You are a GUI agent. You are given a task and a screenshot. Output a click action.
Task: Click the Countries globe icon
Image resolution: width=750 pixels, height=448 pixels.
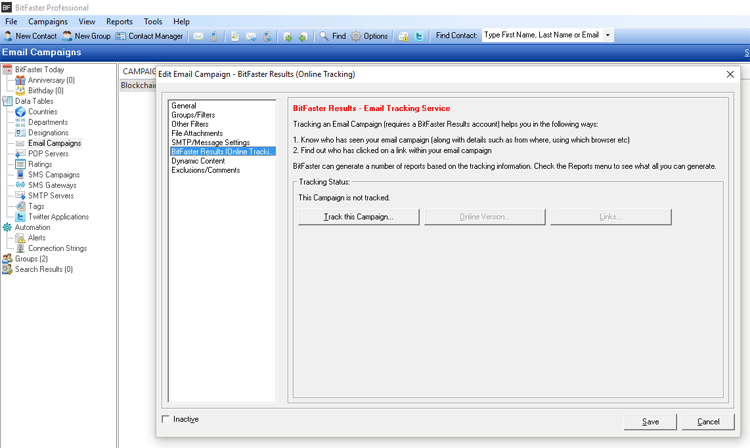(x=20, y=111)
